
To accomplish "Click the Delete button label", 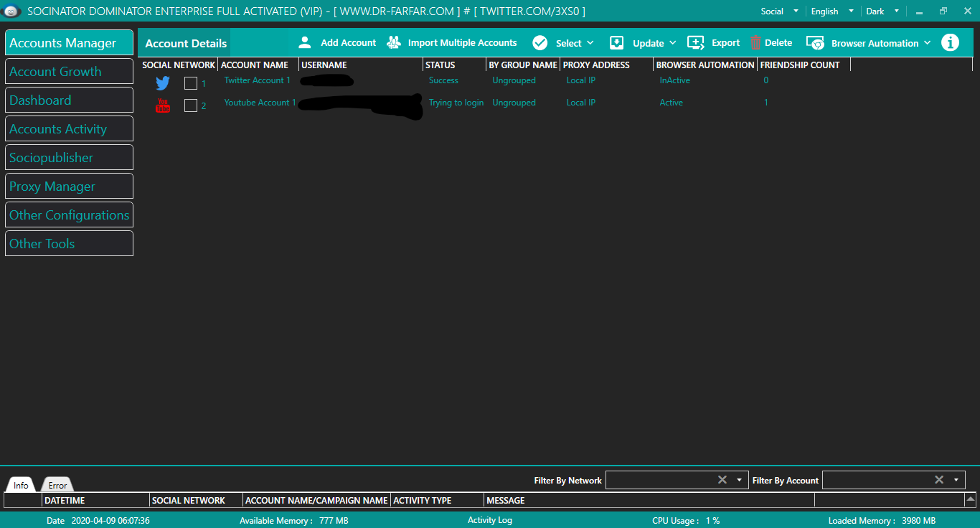I will [778, 43].
